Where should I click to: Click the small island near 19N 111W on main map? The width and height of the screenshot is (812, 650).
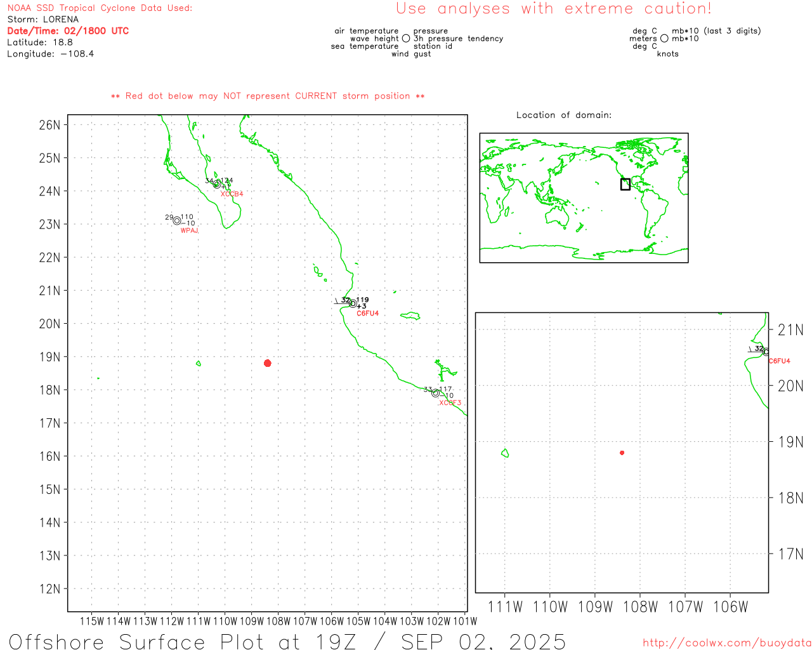(x=199, y=364)
